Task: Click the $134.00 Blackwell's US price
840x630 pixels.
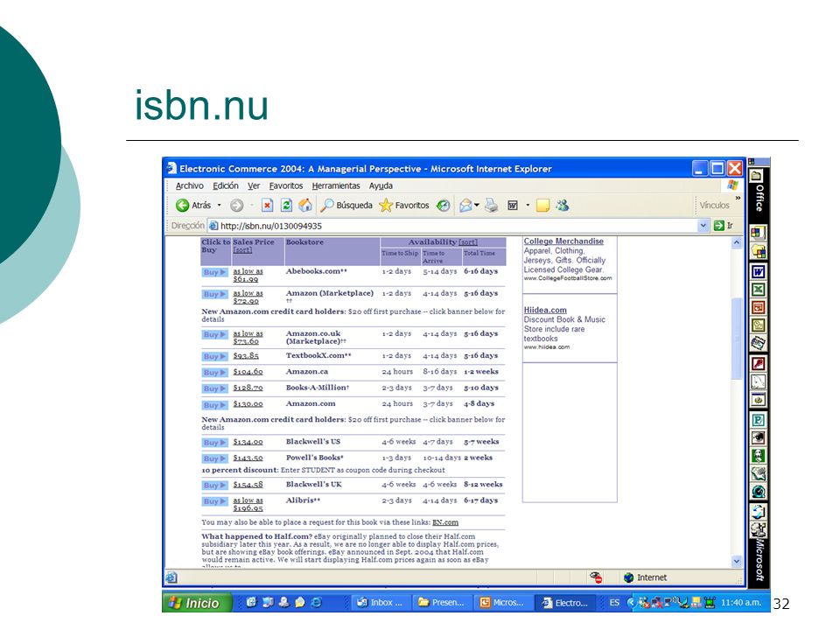Action: [248, 442]
